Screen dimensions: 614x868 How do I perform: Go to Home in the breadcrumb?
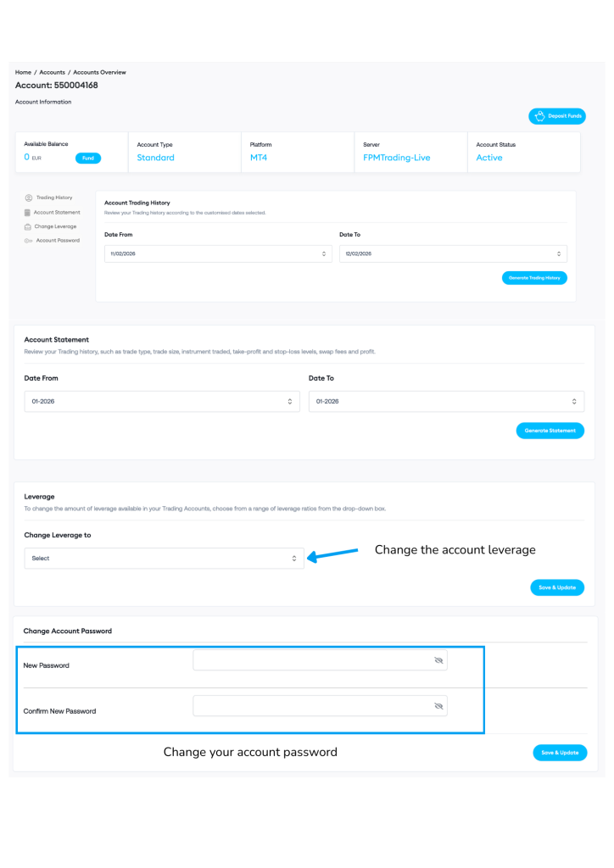coord(23,73)
